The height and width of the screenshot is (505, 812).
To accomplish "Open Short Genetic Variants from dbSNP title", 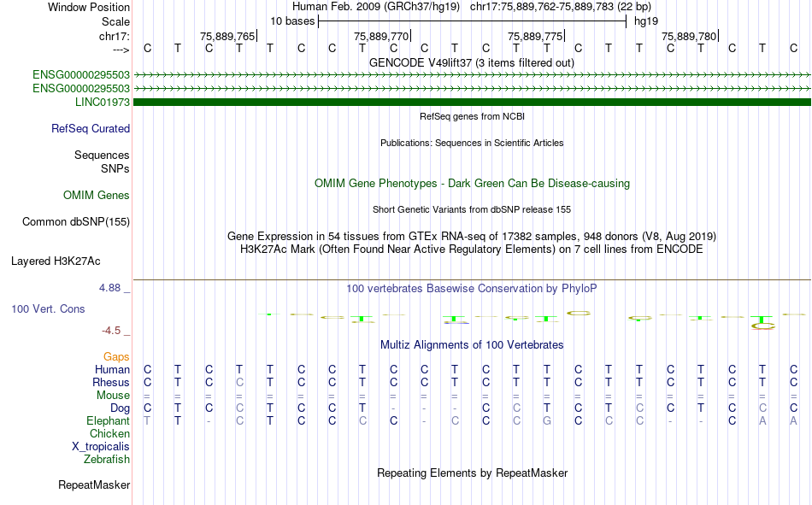I will coord(472,209).
